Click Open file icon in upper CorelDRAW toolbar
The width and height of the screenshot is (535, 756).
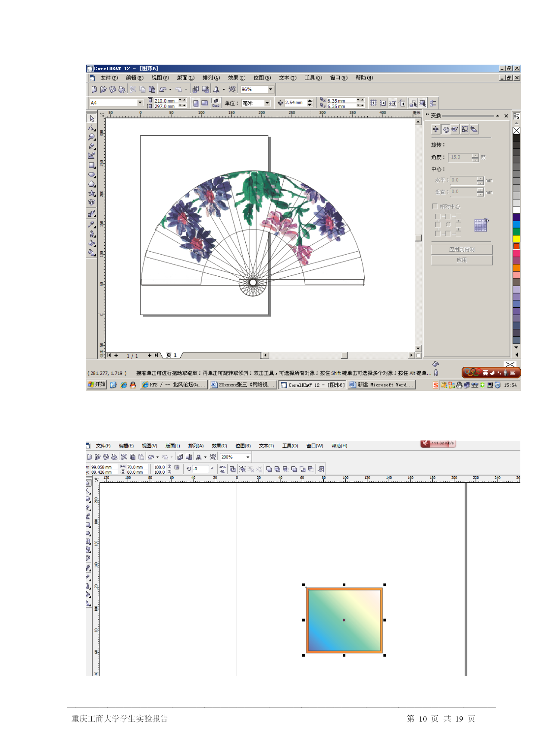pos(103,89)
